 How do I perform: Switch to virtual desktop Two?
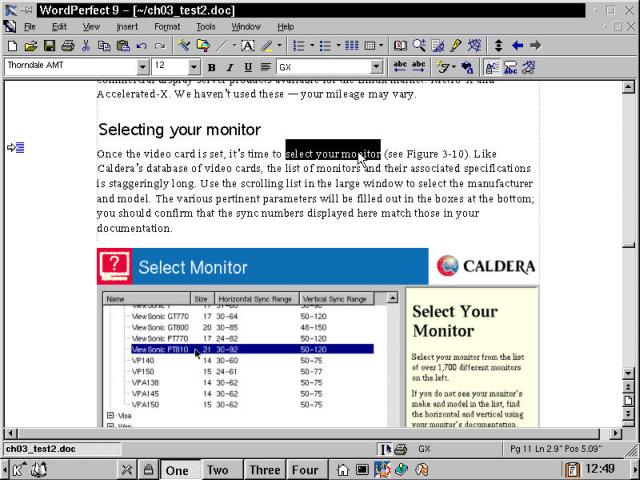point(218,470)
